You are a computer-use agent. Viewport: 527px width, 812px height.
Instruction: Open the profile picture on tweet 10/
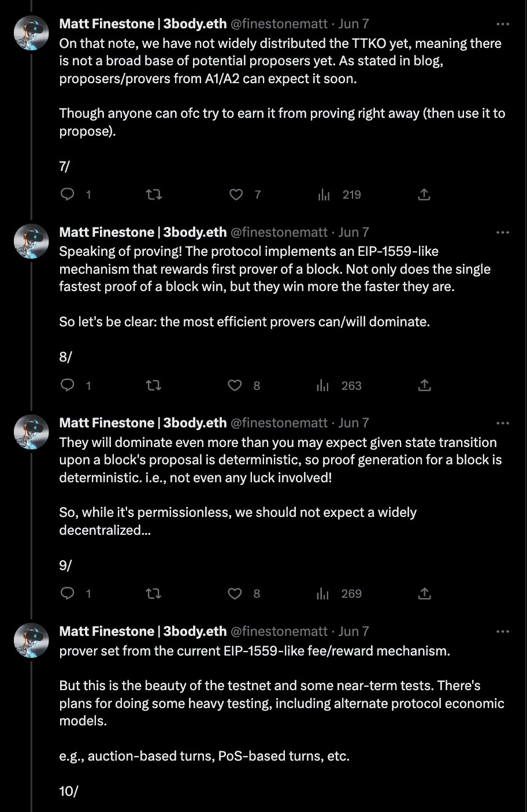[x=31, y=640]
